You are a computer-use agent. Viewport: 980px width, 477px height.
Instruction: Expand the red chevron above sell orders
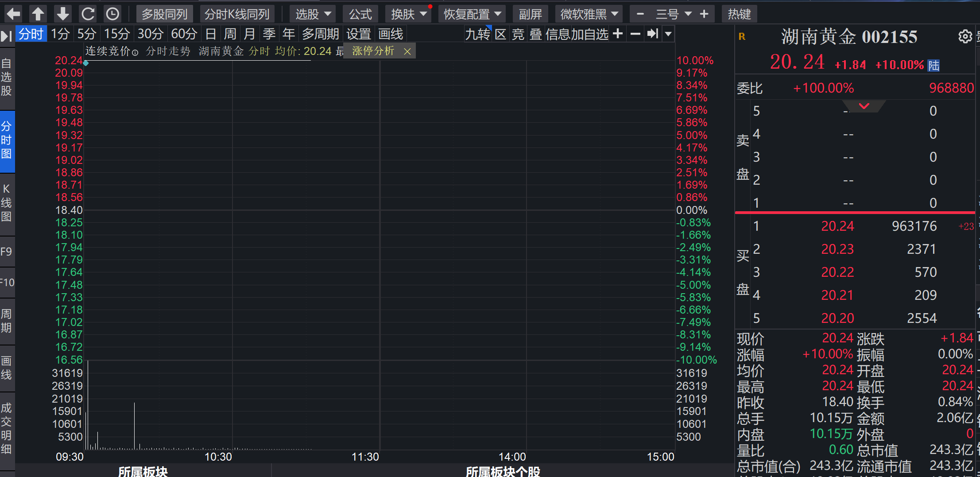[x=864, y=106]
